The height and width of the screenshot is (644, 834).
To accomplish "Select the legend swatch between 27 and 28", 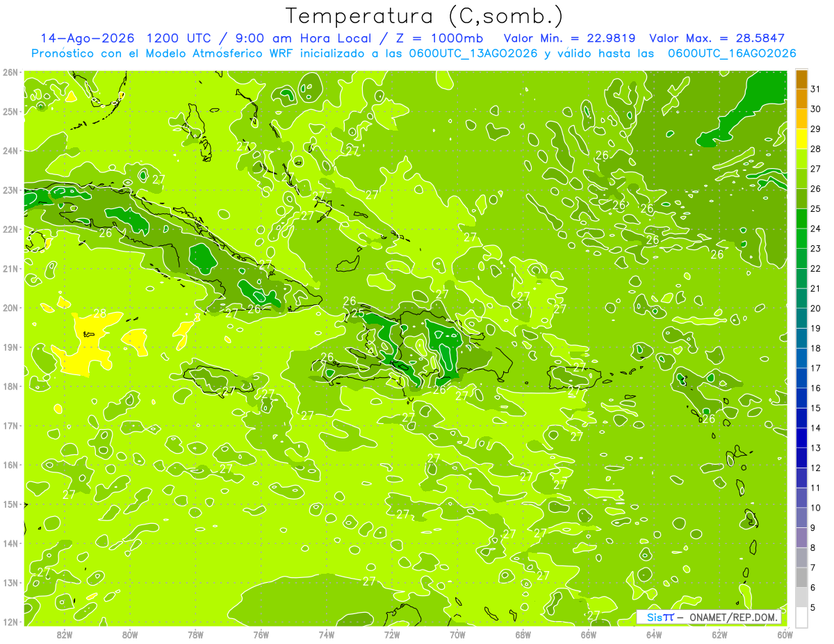I will 801,158.
